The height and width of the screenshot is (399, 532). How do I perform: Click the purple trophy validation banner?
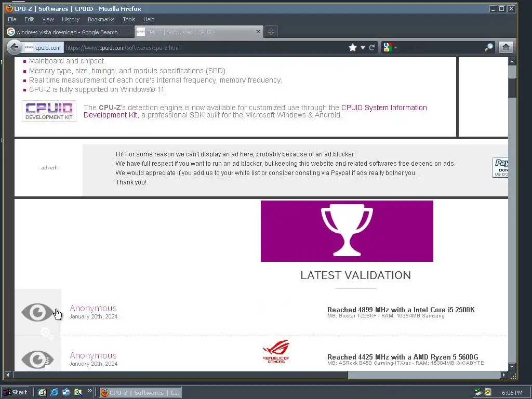click(x=347, y=231)
